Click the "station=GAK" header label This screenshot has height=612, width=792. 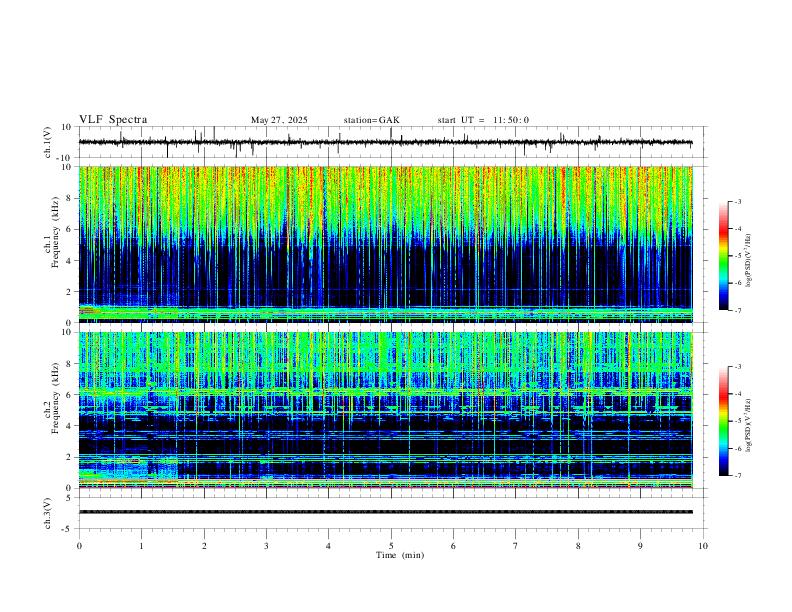(371, 120)
